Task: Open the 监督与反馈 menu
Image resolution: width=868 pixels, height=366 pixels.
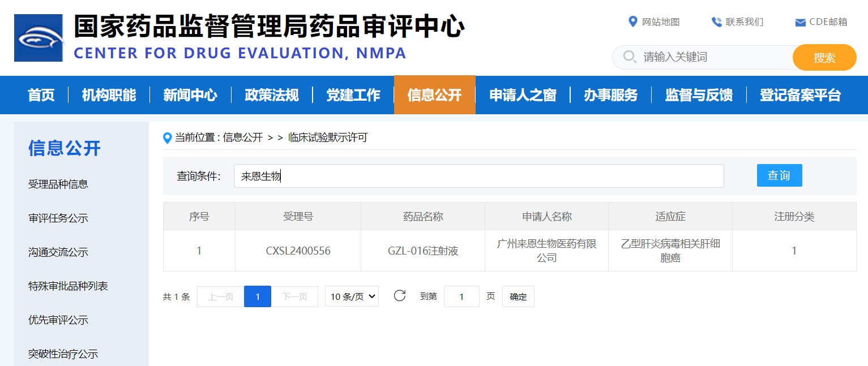Action: pyautogui.click(x=699, y=95)
